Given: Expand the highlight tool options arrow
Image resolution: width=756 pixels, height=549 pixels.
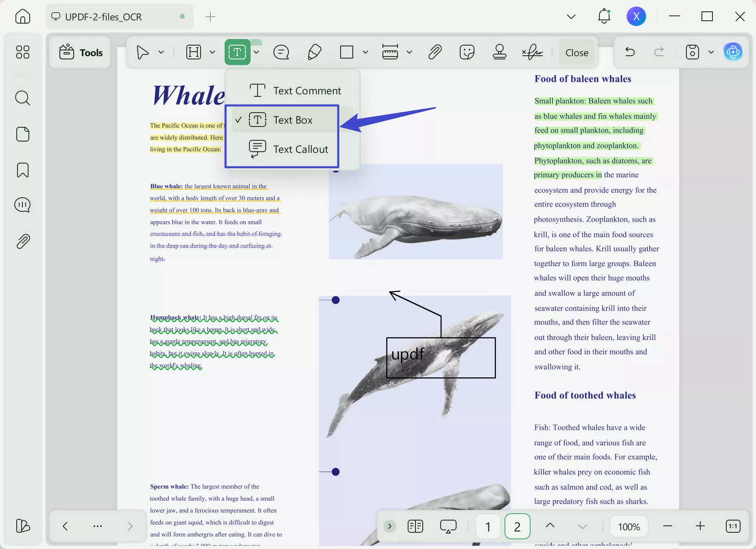Looking at the screenshot, I should pyautogui.click(x=212, y=52).
